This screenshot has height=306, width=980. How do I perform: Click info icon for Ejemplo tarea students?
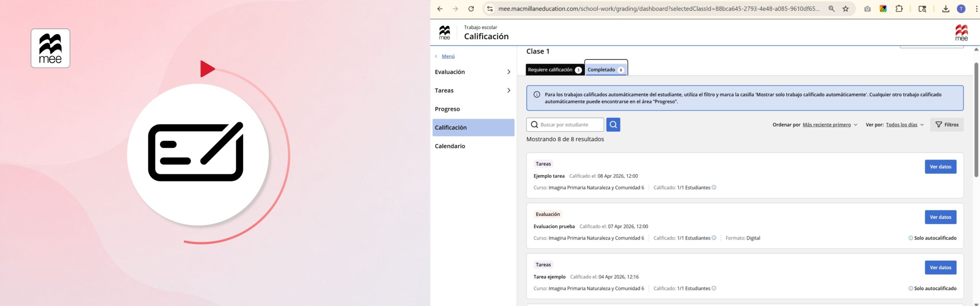coord(714,187)
